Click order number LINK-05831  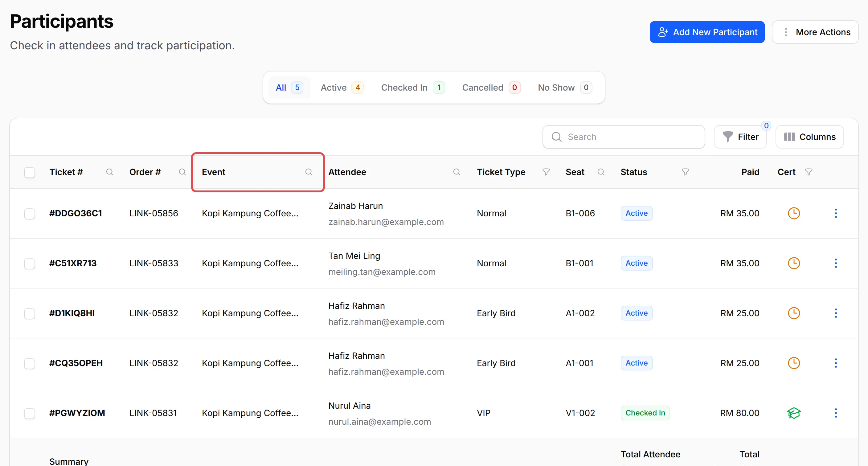(153, 413)
